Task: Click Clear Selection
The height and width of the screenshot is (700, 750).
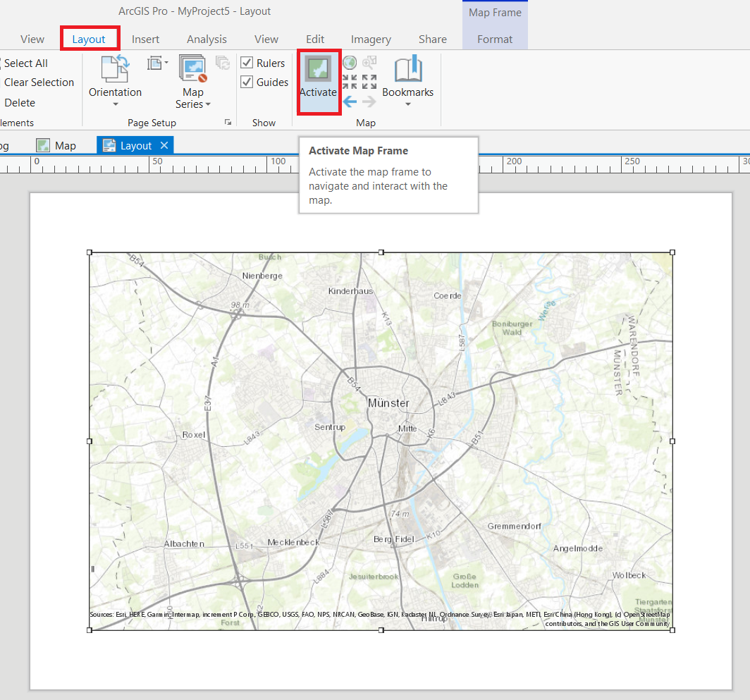Action: [x=39, y=82]
